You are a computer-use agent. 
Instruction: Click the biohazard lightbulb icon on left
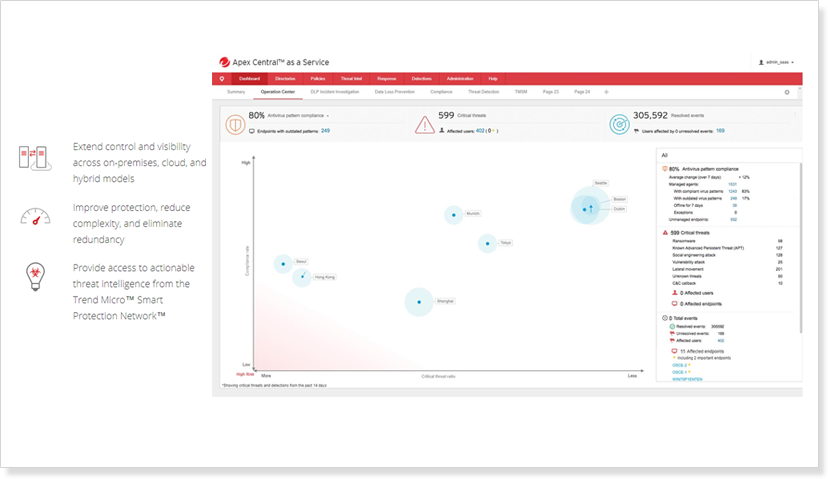pos(35,276)
